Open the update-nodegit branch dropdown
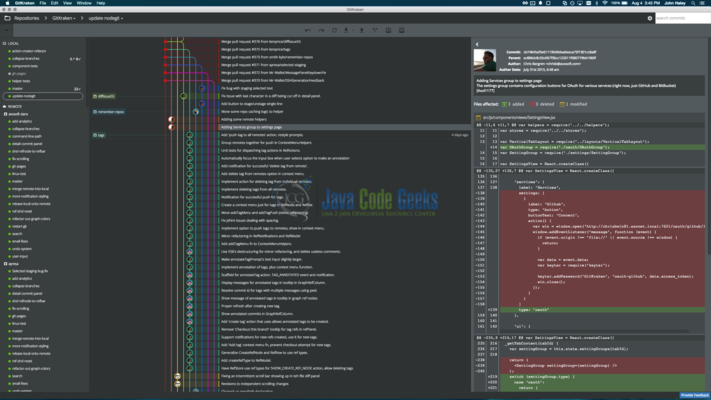Image resolution: width=711 pixels, height=400 pixels. (x=106, y=18)
